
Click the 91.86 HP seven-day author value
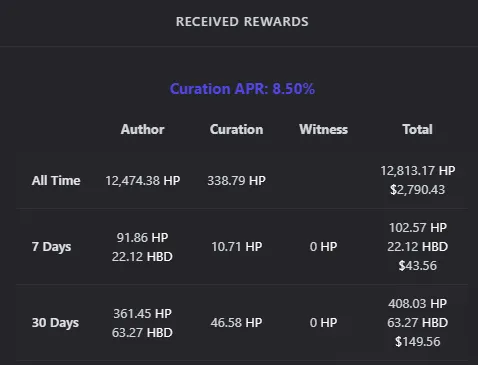(142, 238)
